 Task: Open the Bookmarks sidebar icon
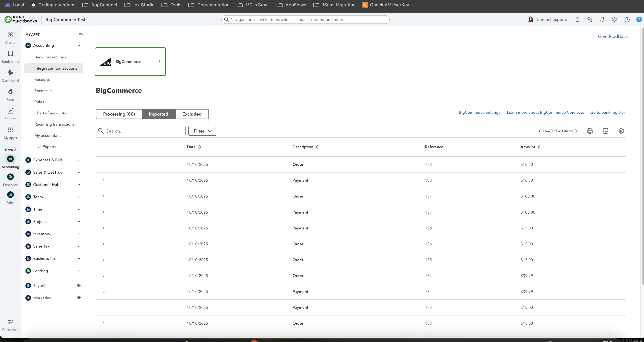[10, 53]
